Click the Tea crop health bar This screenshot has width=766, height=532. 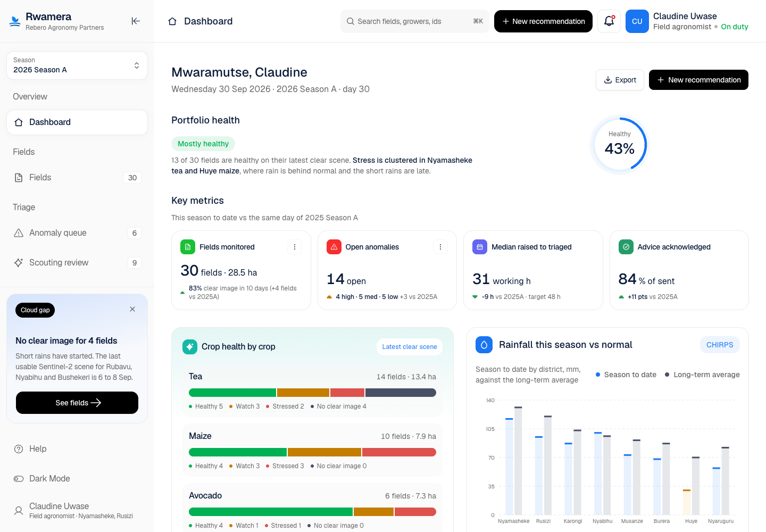(x=312, y=393)
